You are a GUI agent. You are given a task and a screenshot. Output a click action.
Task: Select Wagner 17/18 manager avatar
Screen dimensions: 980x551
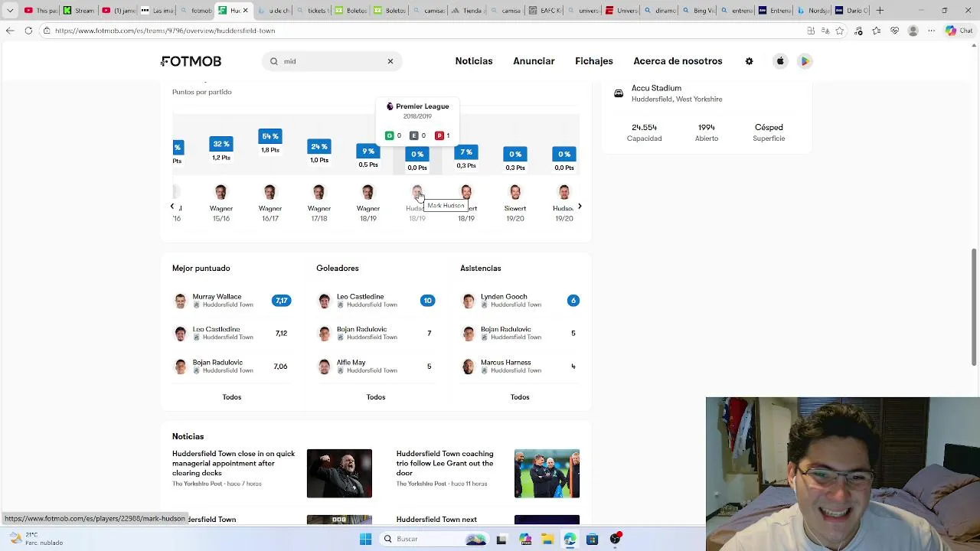[319, 192]
